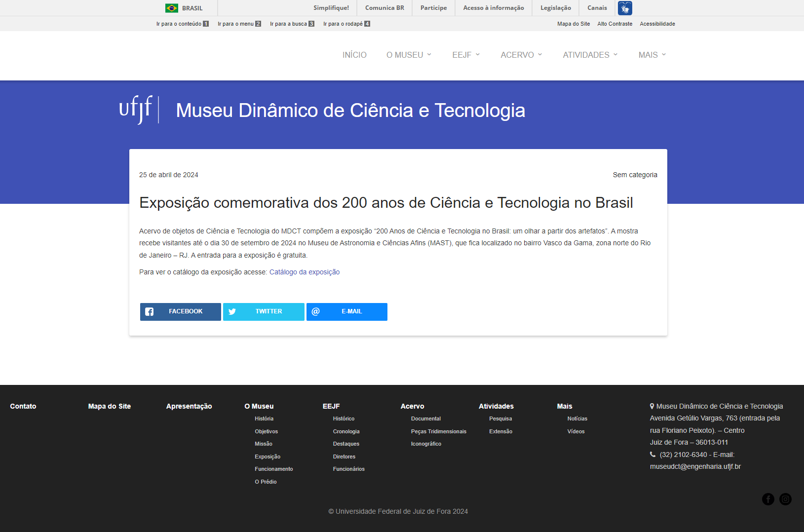Click the Brazil flag icon
Viewport: 804px width, 532px height.
click(x=172, y=8)
